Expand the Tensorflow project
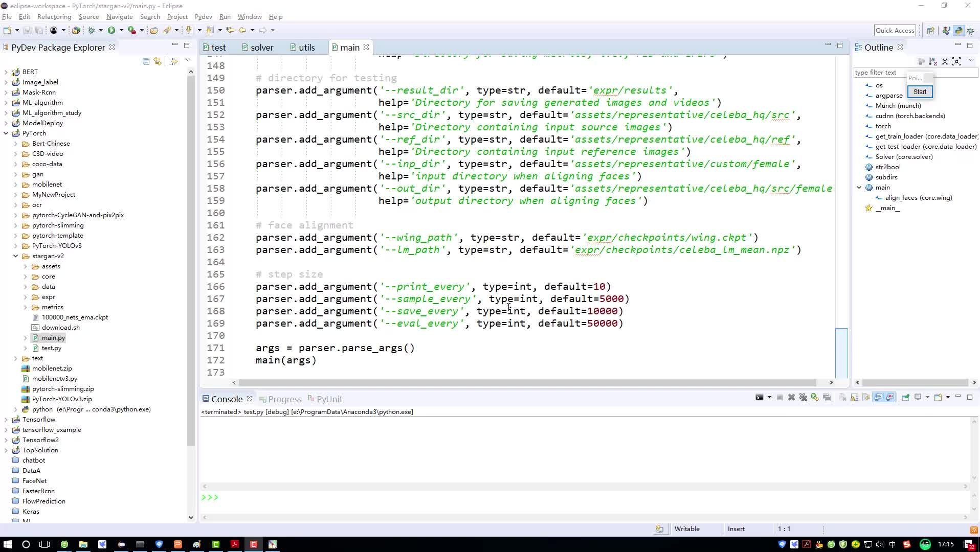 6,420
